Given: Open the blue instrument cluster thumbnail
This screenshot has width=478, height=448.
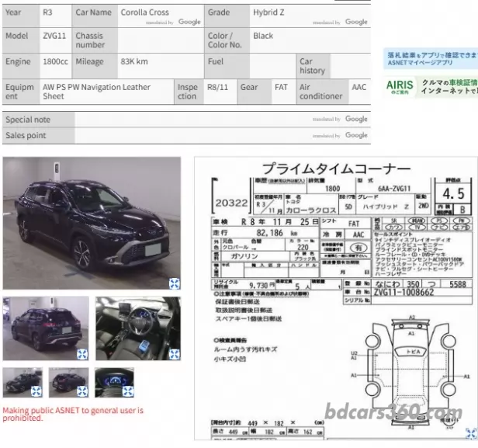Looking at the screenshot, I should pos(114,383).
